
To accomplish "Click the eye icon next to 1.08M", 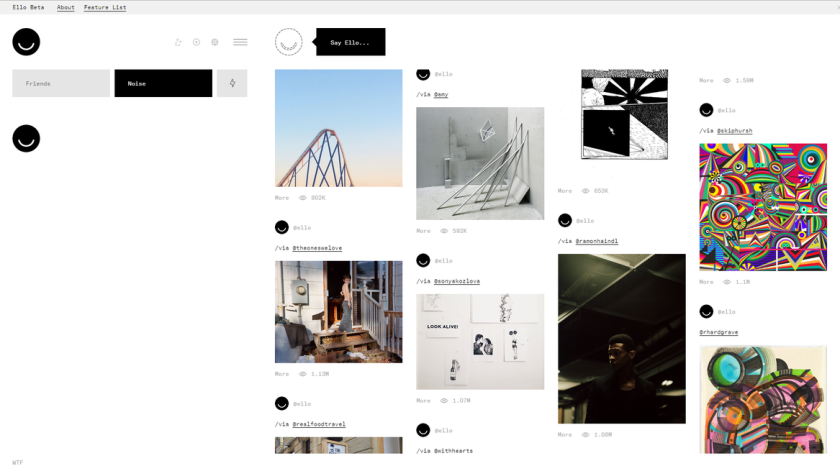I will (x=586, y=435).
